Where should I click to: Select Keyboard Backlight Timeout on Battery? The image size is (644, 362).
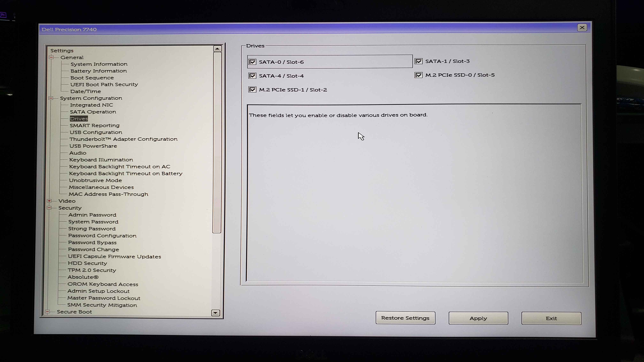126,173
